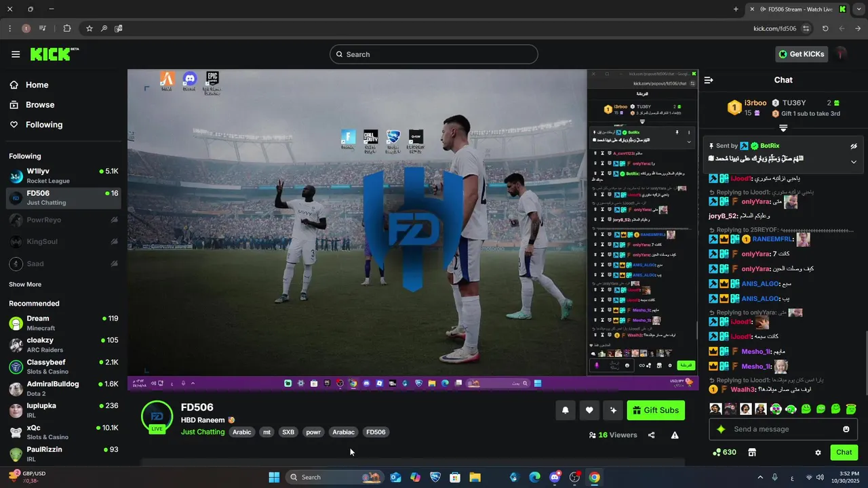This screenshot has height=488, width=868.
Task: Expand the pinned message chevron
Action: [x=854, y=162]
